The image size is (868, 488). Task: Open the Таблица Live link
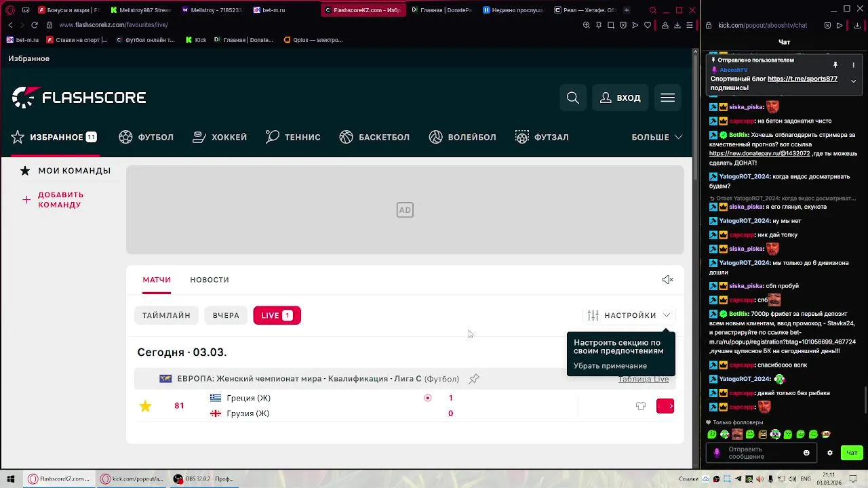point(644,379)
